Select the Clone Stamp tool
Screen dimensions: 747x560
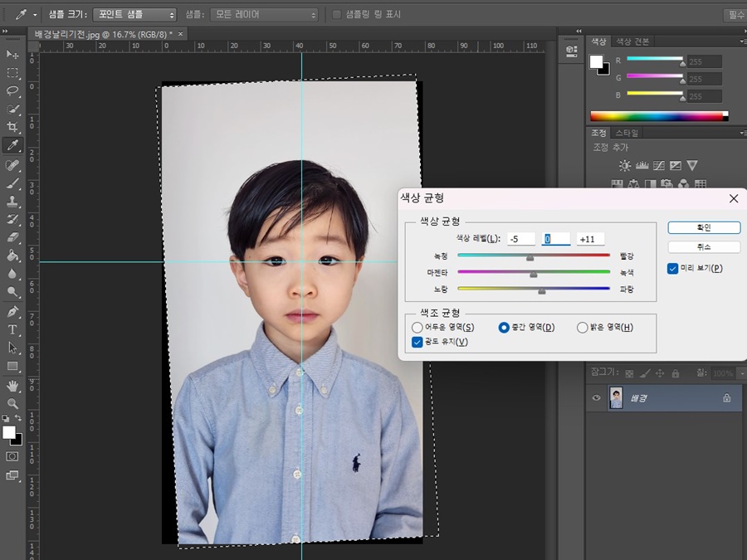click(x=12, y=201)
